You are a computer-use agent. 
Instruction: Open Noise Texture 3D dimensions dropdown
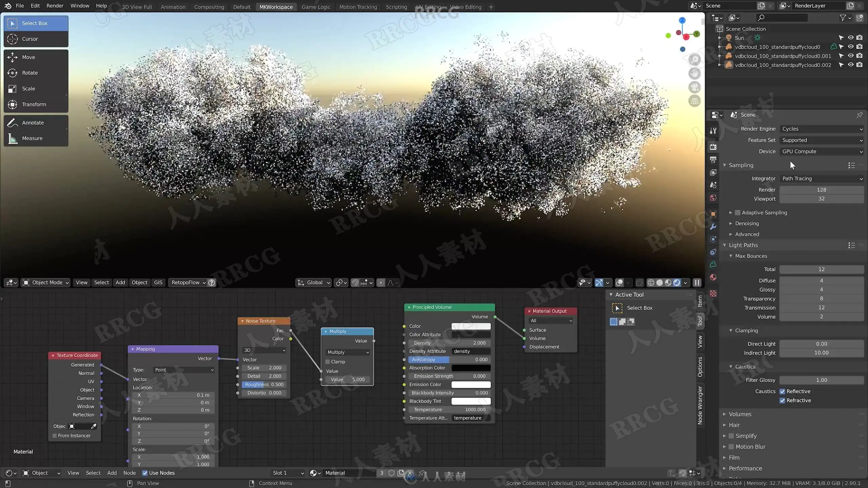[264, 350]
